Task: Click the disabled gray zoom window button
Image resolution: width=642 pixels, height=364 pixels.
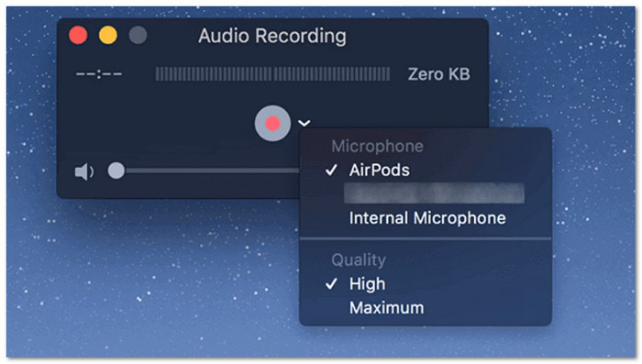Action: [138, 35]
